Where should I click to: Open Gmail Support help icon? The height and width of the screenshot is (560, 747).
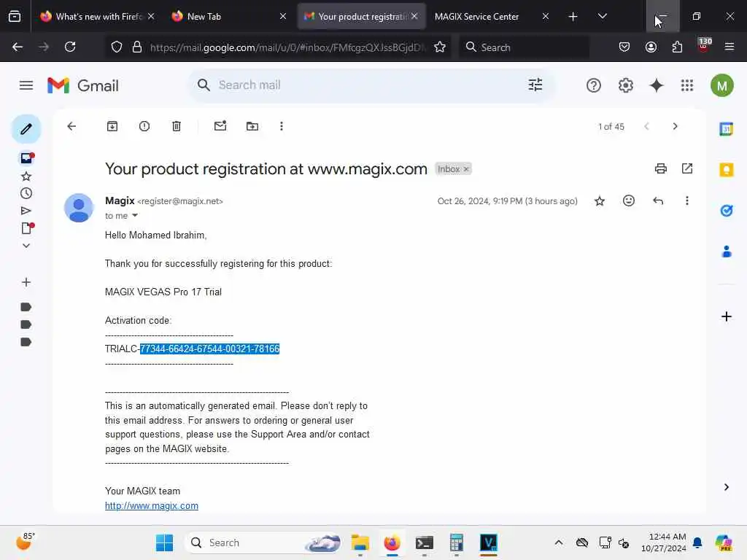(594, 86)
